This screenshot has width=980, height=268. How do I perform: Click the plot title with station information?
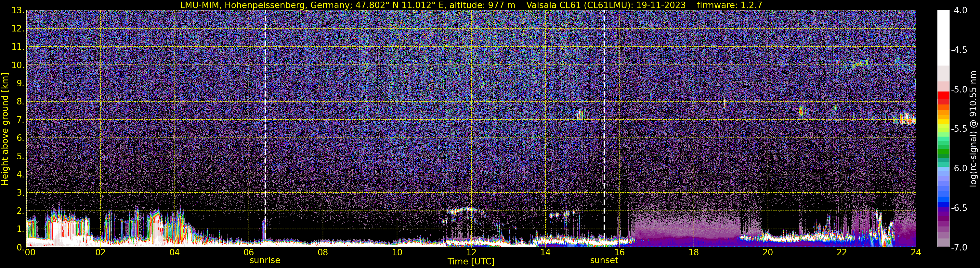pyautogui.click(x=471, y=5)
